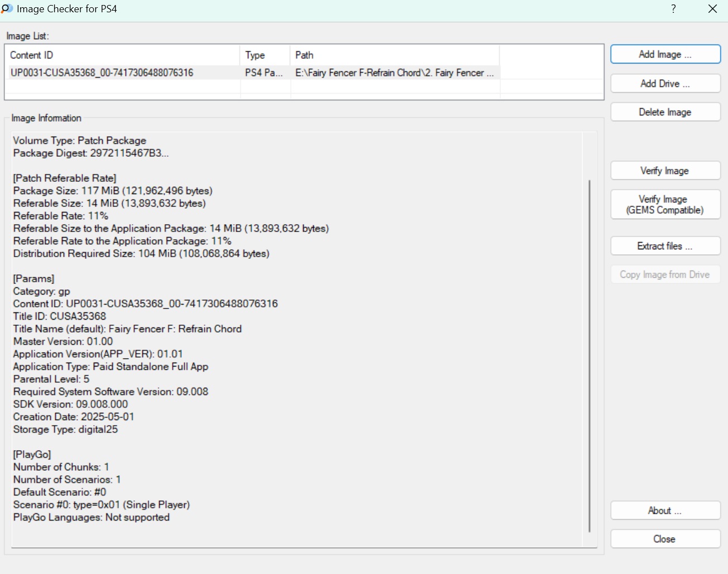Open the Extract files dialog

click(665, 246)
